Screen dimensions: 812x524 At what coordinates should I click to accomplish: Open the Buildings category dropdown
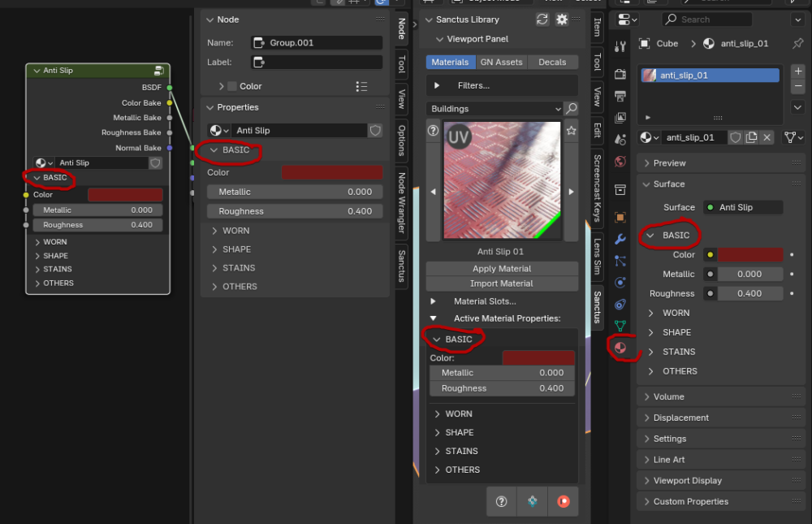coord(495,108)
